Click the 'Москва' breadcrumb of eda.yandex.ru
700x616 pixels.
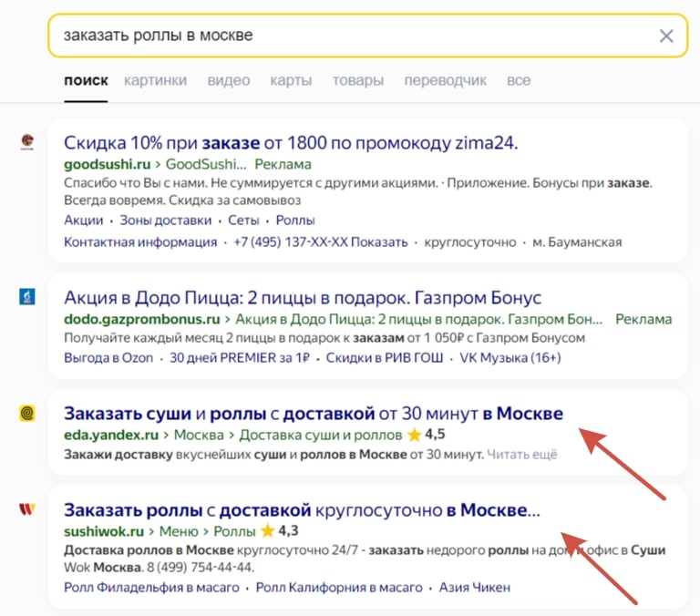pos(199,435)
